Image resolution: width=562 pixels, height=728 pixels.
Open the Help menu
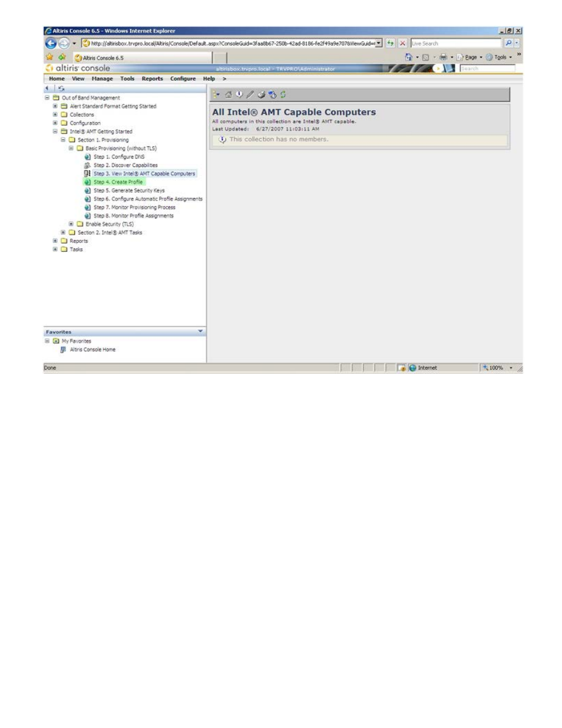[x=209, y=78]
